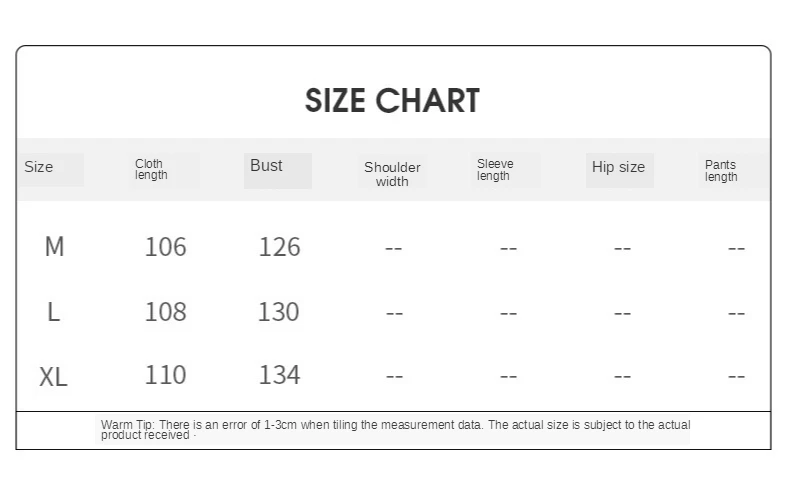Click the Cloth length column header
This screenshot has width=789, height=489.
151,170
